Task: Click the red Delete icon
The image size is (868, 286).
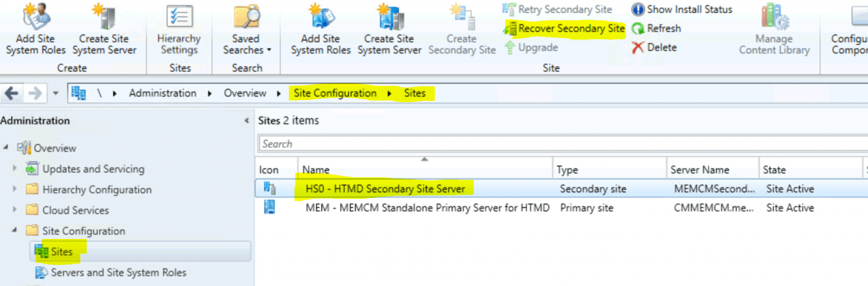Action: point(638,48)
